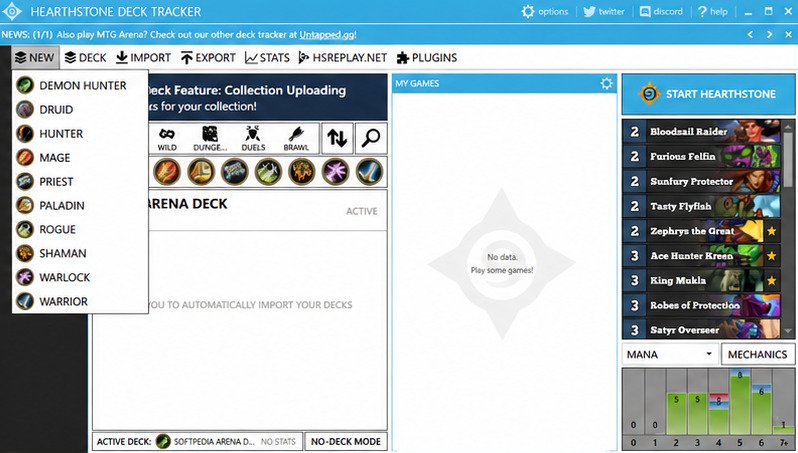This screenshot has width=798, height=453.
Task: Open the HSREPLAY.NET menu
Action: click(x=343, y=58)
